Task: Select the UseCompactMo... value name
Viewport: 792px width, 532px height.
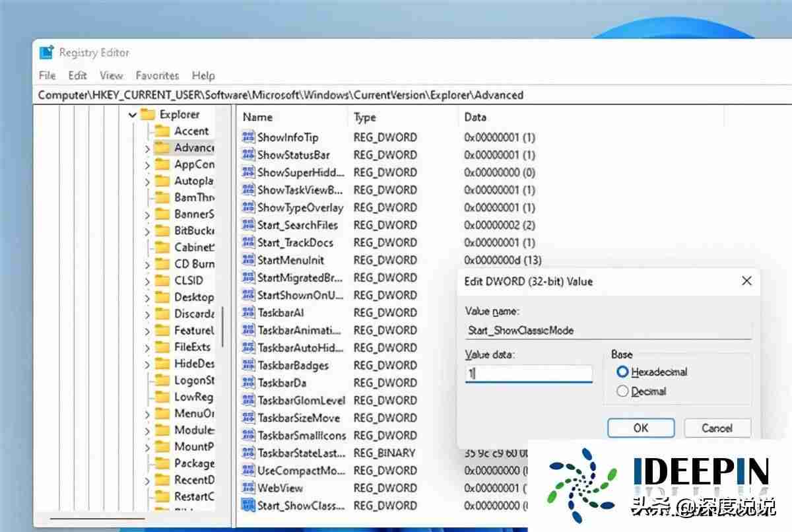Action: tap(301, 471)
